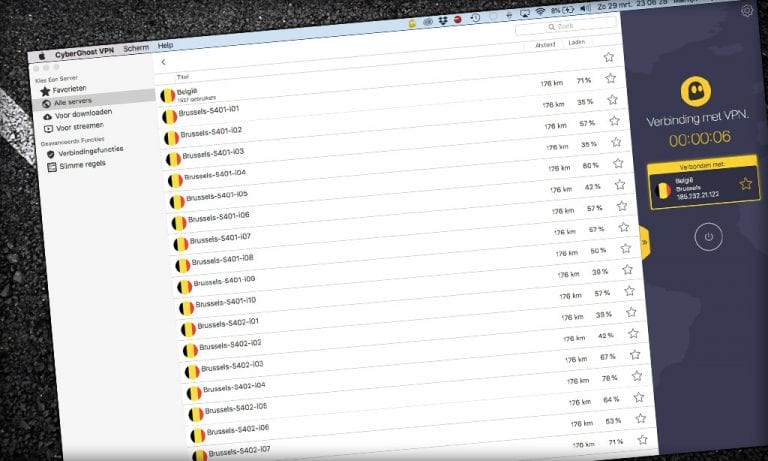Open the CyberGhost VPN menu
The width and height of the screenshot is (768, 461).
(x=84, y=52)
